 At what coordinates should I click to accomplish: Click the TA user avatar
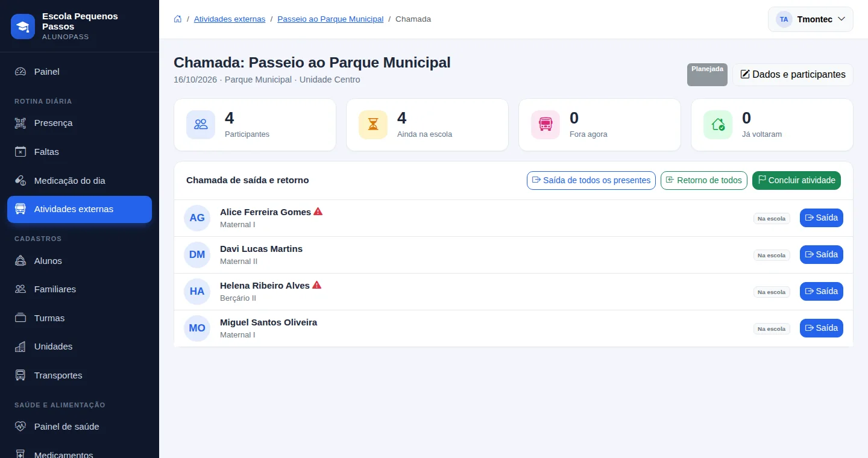pos(784,19)
